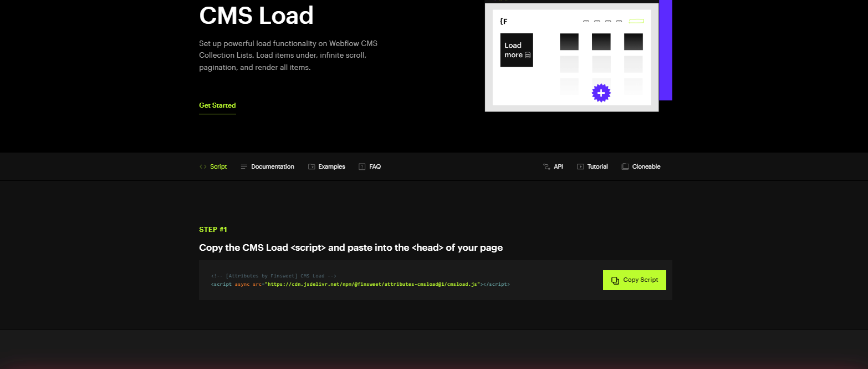Click the Finsweet logo in the illustration
Screen dimensions: 868x369
point(503,22)
